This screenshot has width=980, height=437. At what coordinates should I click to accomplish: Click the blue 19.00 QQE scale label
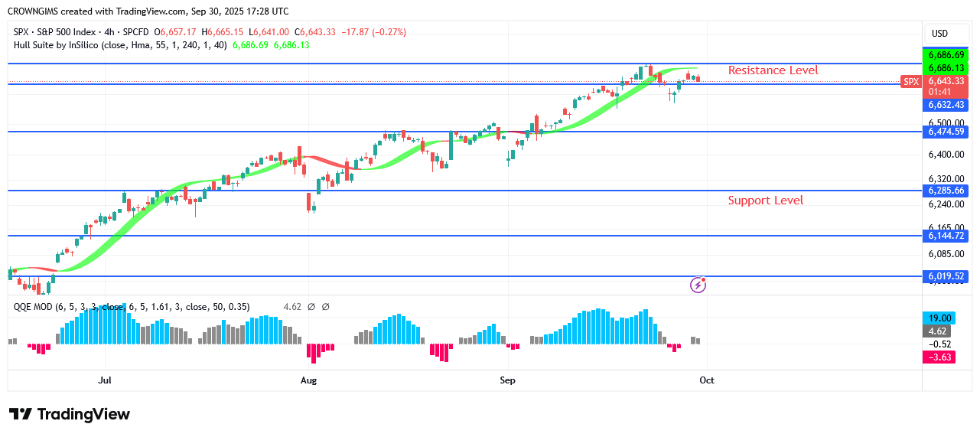pyautogui.click(x=939, y=318)
